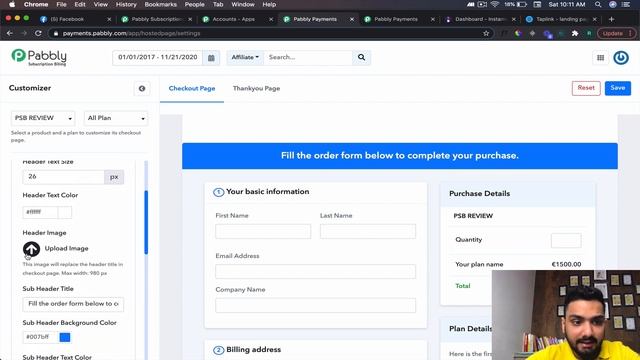Click the Upload Image link
This screenshot has height=360, width=640.
click(67, 249)
